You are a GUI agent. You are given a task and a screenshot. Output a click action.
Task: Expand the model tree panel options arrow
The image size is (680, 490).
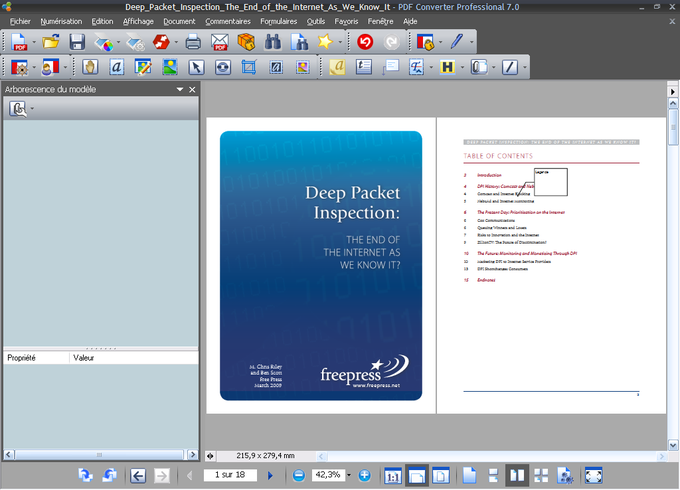point(180,90)
